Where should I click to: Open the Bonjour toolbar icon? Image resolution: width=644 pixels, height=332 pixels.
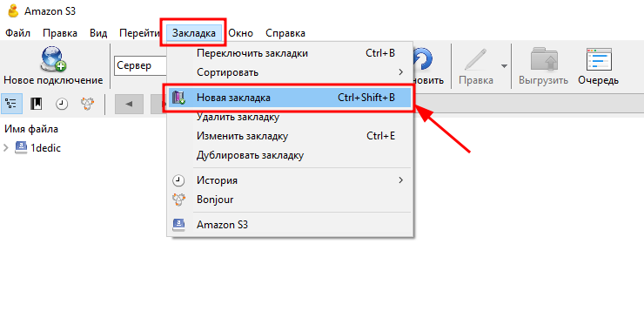87,104
